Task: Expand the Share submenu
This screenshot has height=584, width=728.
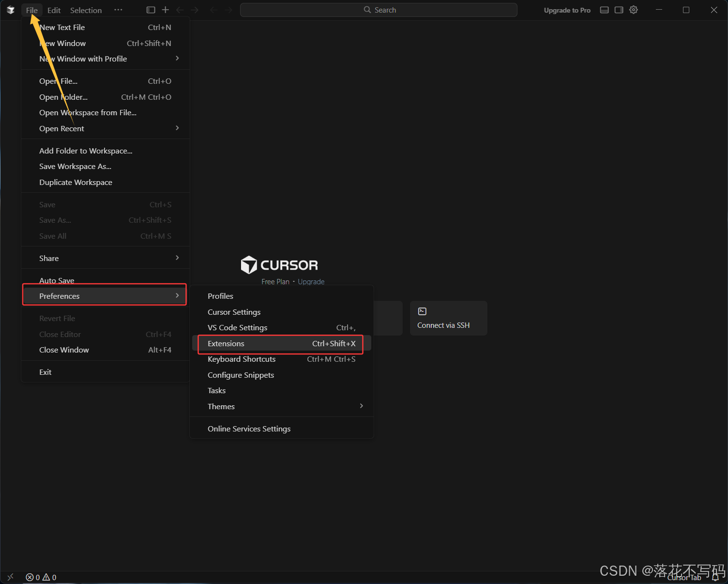Action: click(x=106, y=258)
